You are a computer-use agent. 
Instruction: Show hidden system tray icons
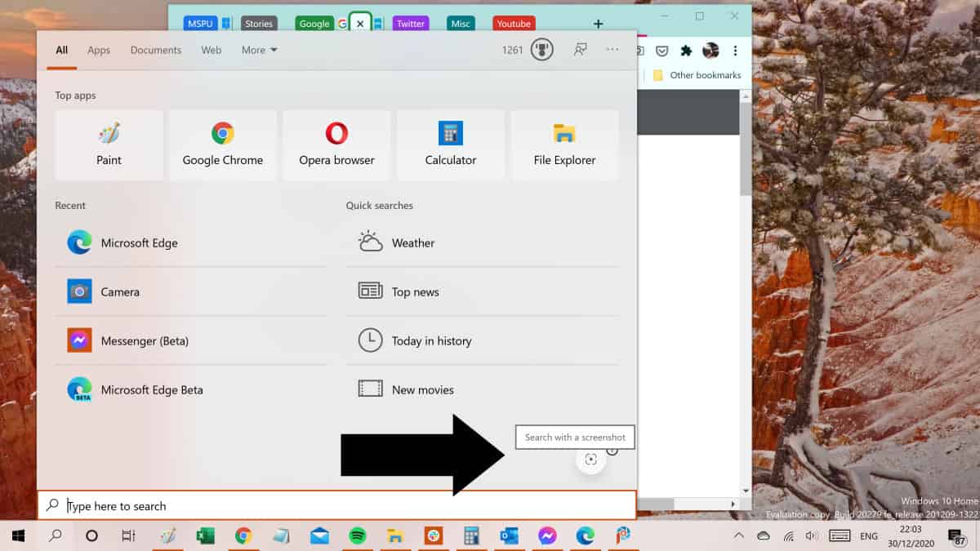738,535
